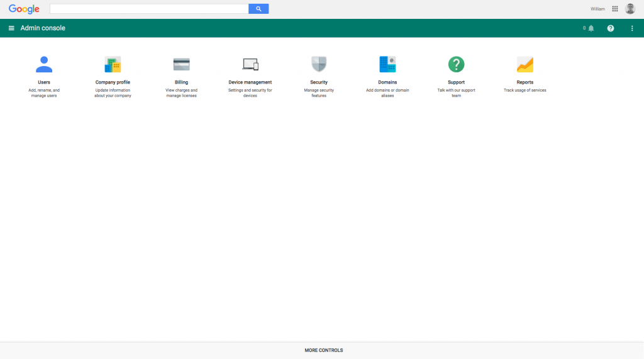
Task: Click 'Add, rename, and manage users' text
Action: 44,93
